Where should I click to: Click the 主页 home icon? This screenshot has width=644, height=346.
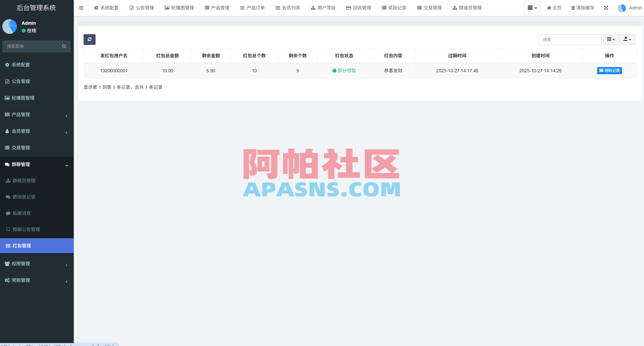point(554,7)
